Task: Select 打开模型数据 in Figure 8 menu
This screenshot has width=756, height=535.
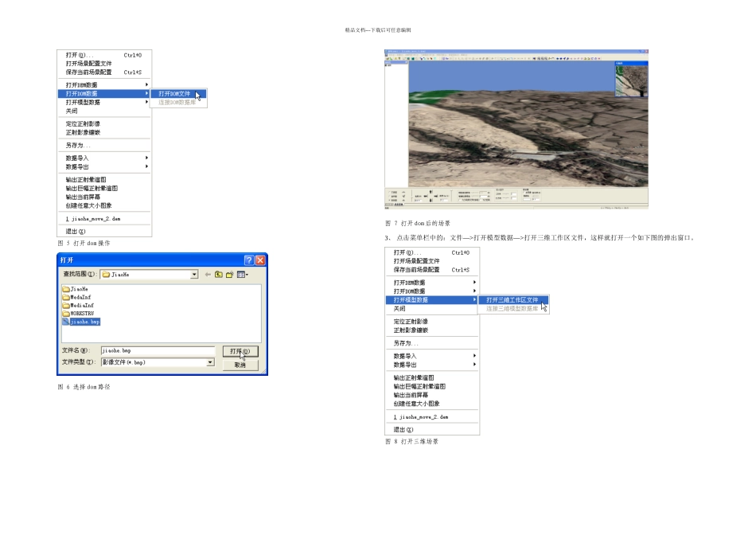Action: tap(431, 300)
